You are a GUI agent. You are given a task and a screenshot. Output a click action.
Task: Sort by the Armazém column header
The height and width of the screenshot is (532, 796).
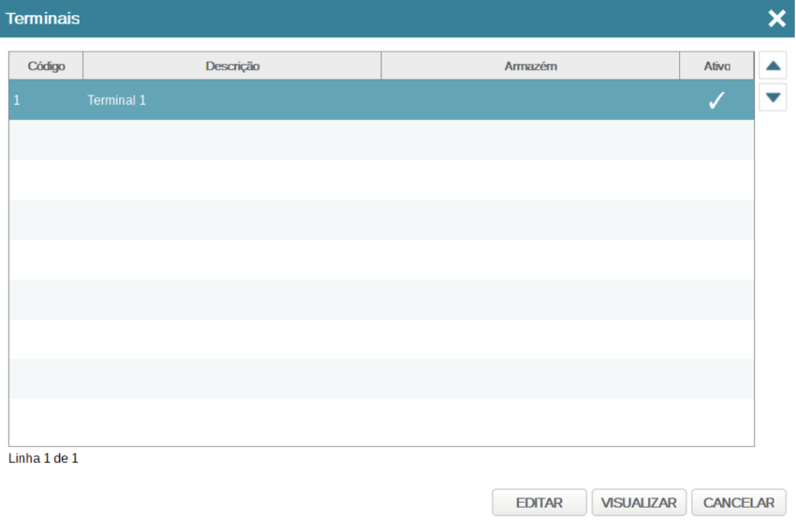tap(530, 66)
